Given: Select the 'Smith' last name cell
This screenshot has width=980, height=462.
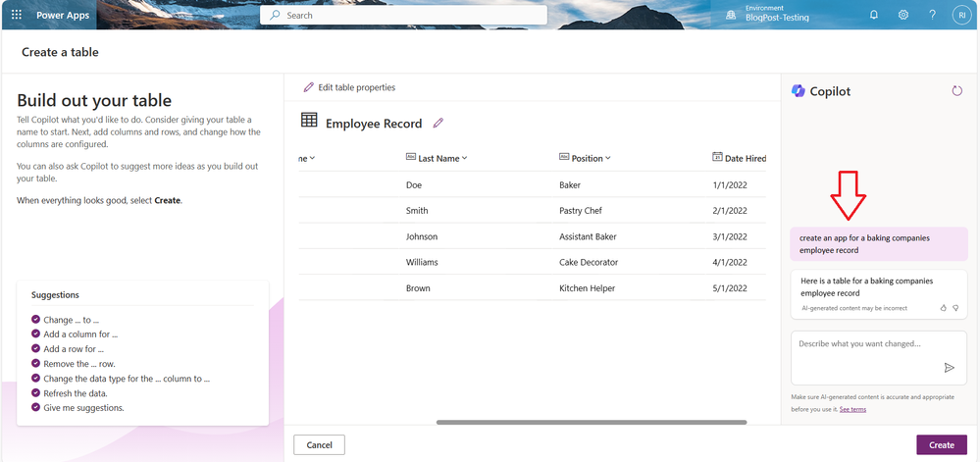Looking at the screenshot, I should pos(417,211).
